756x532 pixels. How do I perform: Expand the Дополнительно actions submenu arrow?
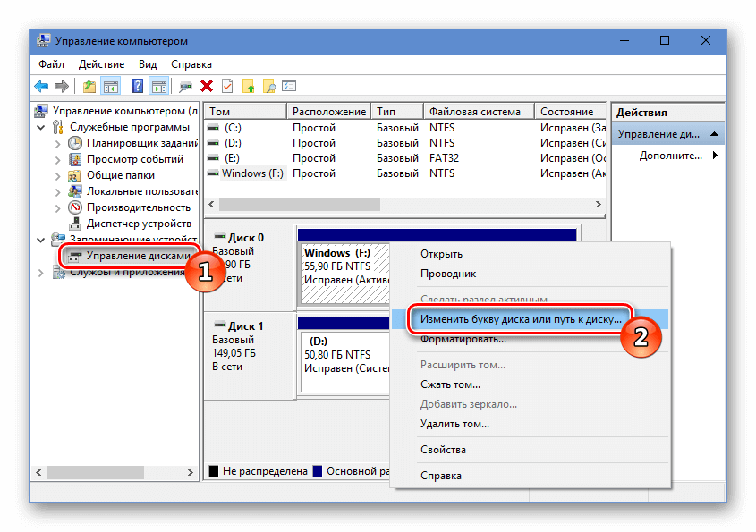pyautogui.click(x=715, y=156)
